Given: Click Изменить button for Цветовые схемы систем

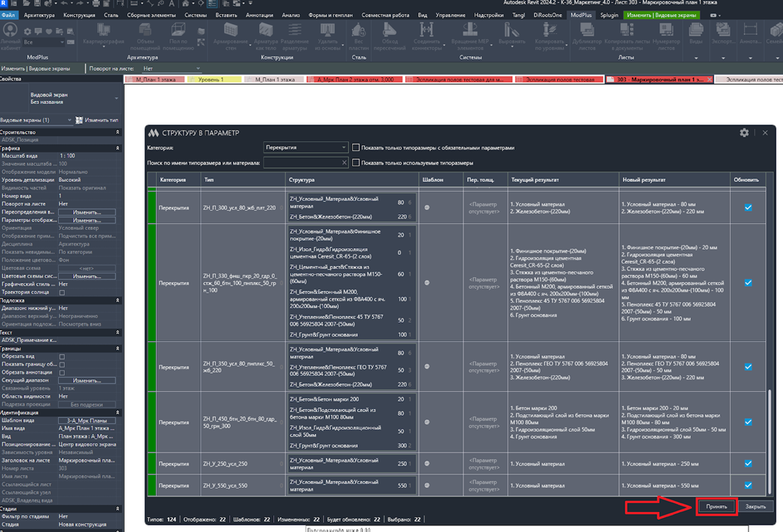Looking at the screenshot, I should point(87,276).
